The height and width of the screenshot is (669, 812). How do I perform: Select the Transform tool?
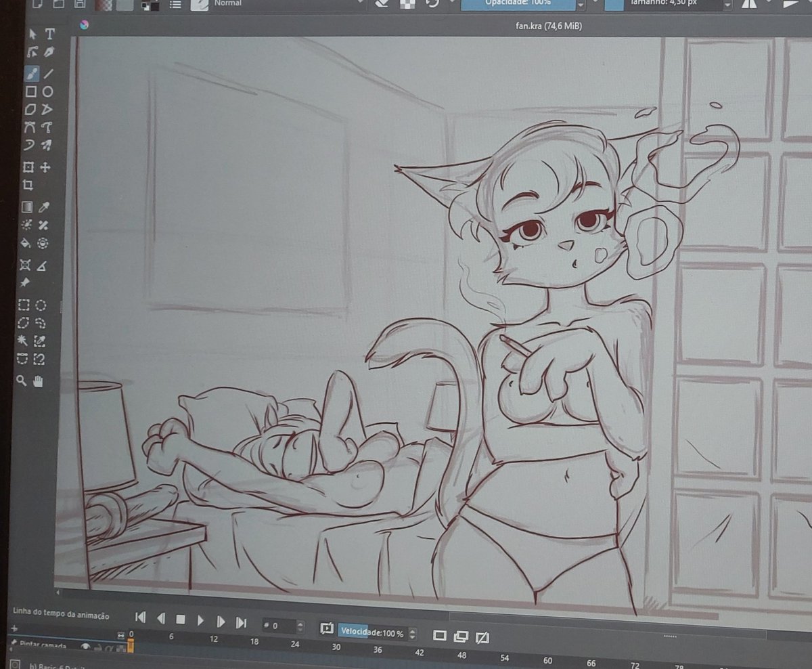pos(28,167)
